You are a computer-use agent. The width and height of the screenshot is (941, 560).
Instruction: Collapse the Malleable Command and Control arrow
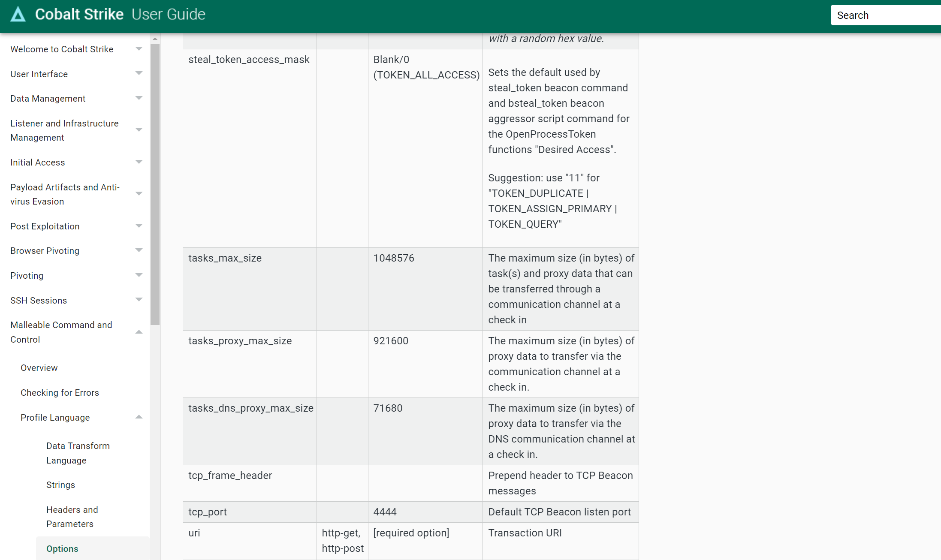(139, 332)
